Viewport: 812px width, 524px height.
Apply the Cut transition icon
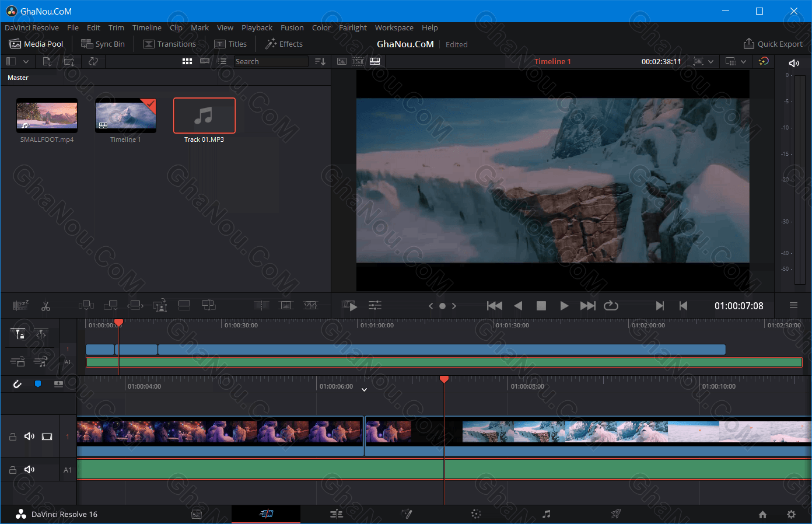[261, 305]
